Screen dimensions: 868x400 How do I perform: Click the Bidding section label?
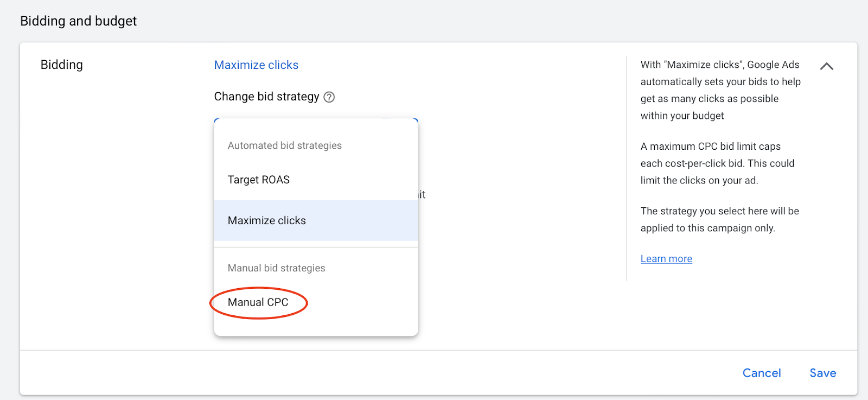pos(62,65)
